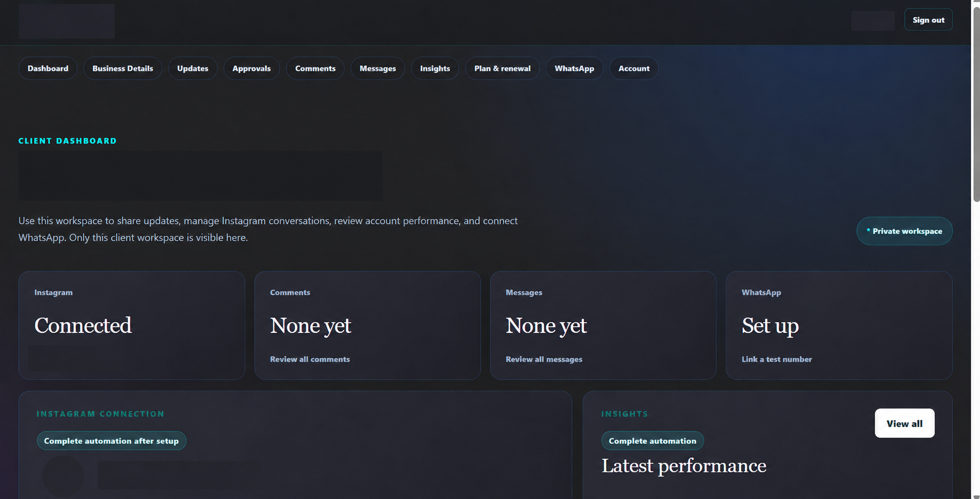Open the Plan & renewal tab

pyautogui.click(x=502, y=69)
